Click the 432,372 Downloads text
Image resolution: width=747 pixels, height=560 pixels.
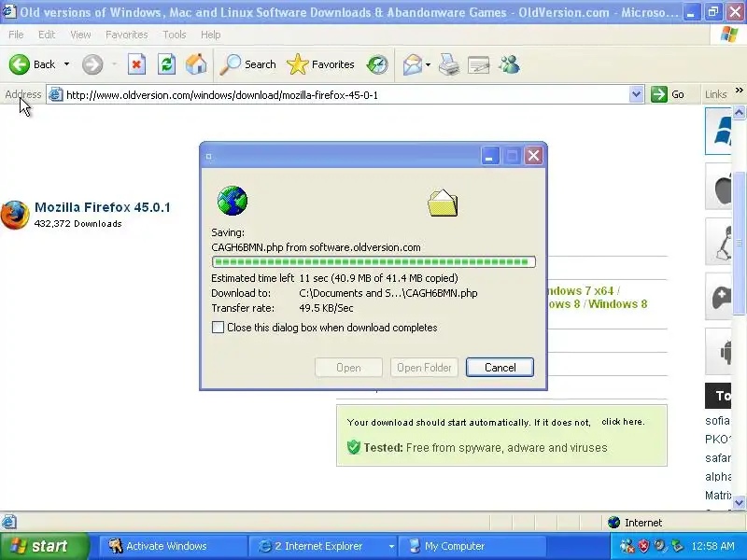click(78, 224)
